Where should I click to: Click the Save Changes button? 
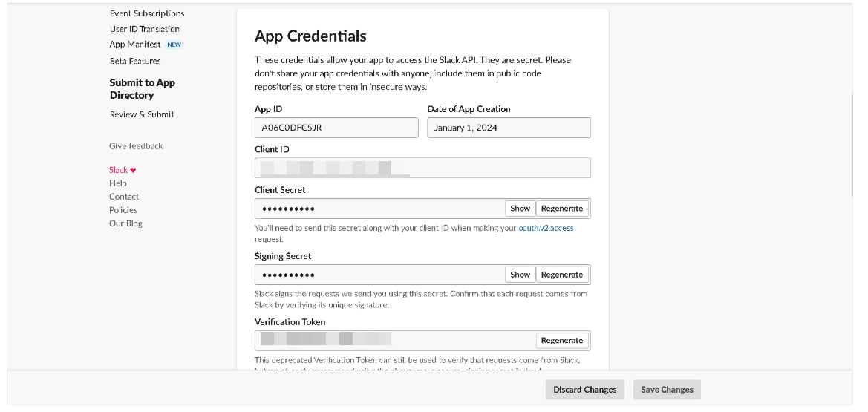(x=667, y=390)
